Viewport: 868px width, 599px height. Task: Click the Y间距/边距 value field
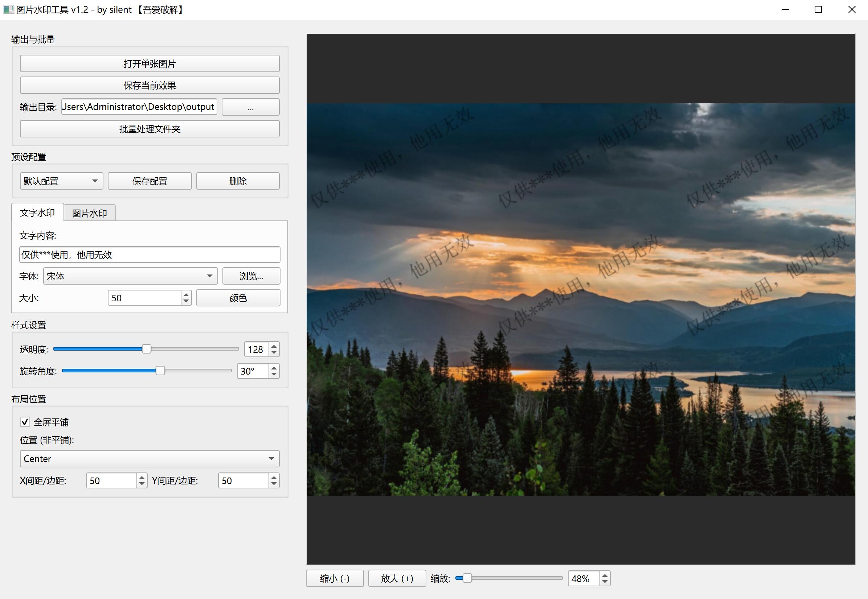243,481
